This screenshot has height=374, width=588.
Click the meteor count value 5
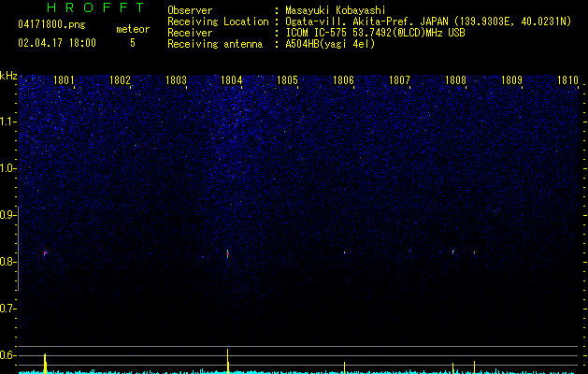click(133, 43)
